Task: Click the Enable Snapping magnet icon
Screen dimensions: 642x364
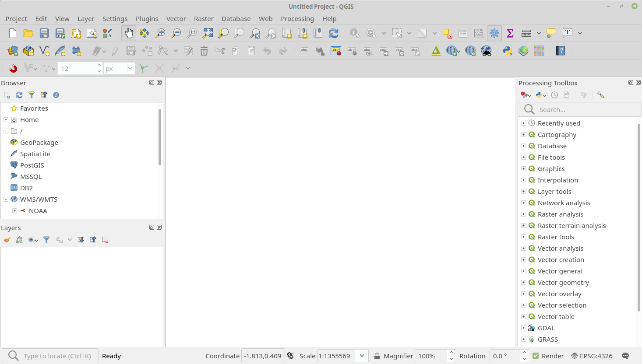Action: coord(13,68)
